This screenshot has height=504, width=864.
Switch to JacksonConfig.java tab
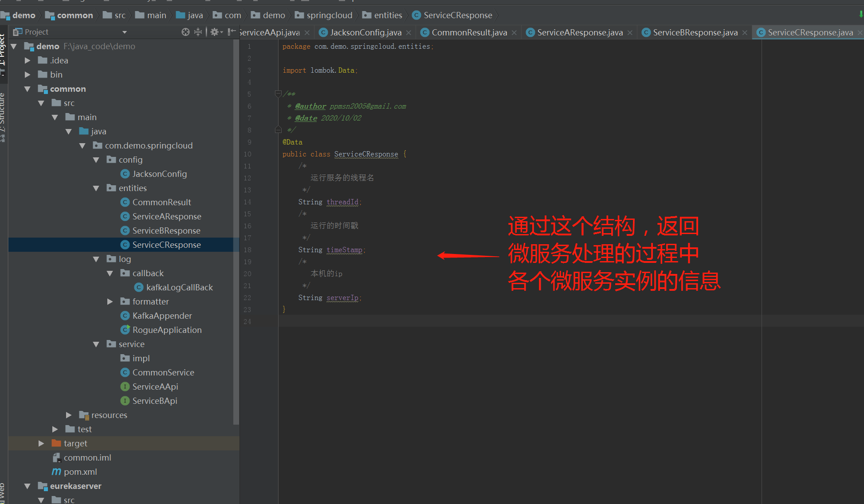365,32
